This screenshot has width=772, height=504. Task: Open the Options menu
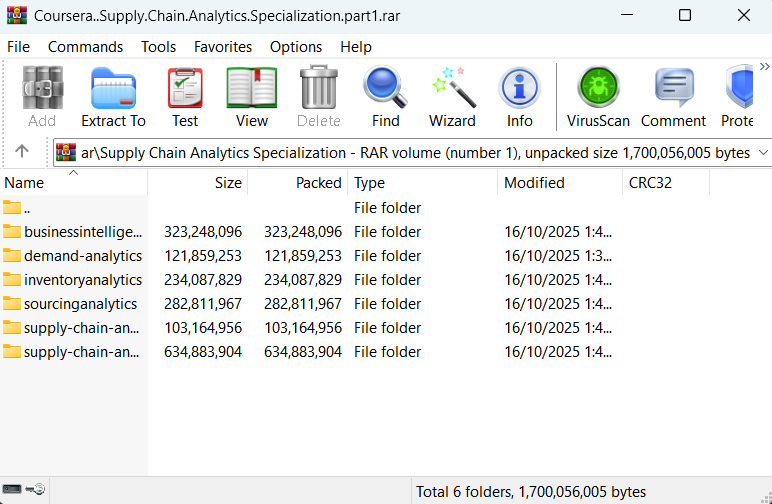click(x=296, y=47)
